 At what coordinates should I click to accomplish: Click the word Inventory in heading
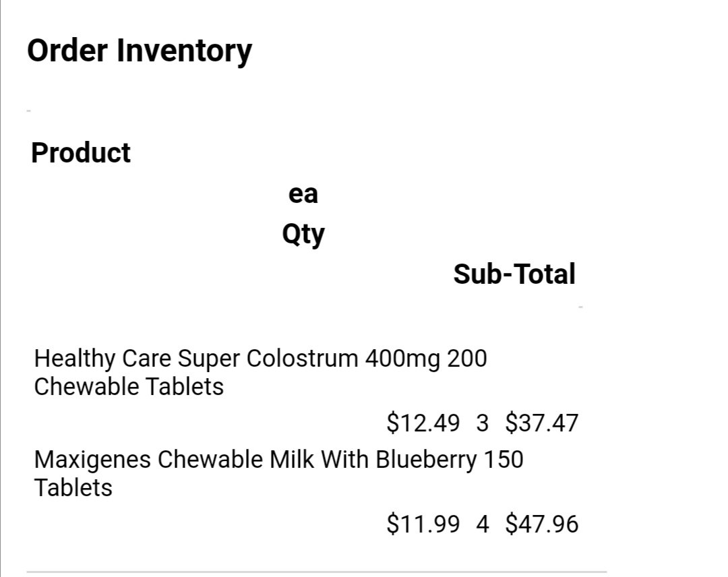point(184,51)
